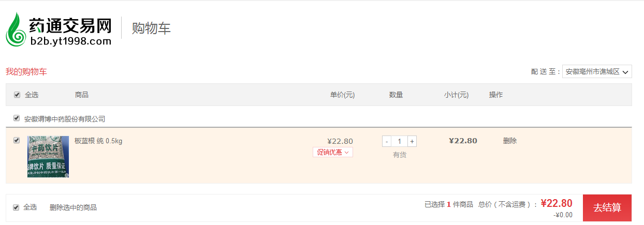Viewport: 644px width, 225px height.
Task: Click the green swirl site logo
Action: tap(17, 29)
